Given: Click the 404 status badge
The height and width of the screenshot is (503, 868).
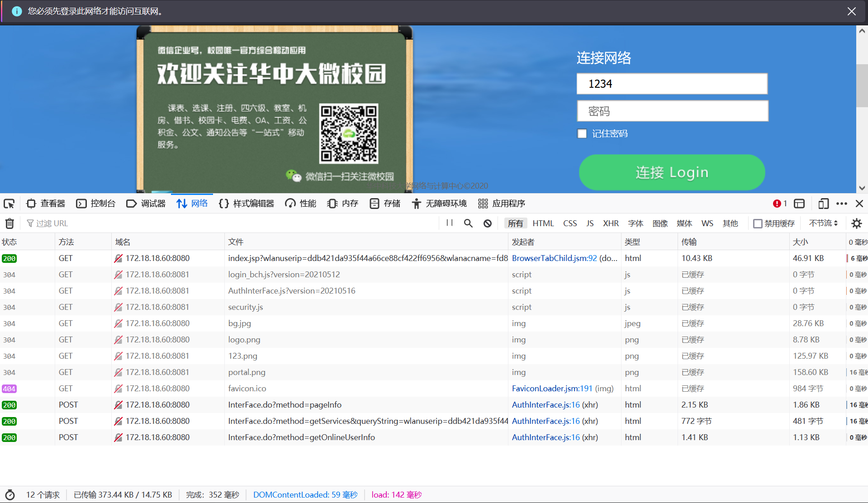Looking at the screenshot, I should pos(9,389).
